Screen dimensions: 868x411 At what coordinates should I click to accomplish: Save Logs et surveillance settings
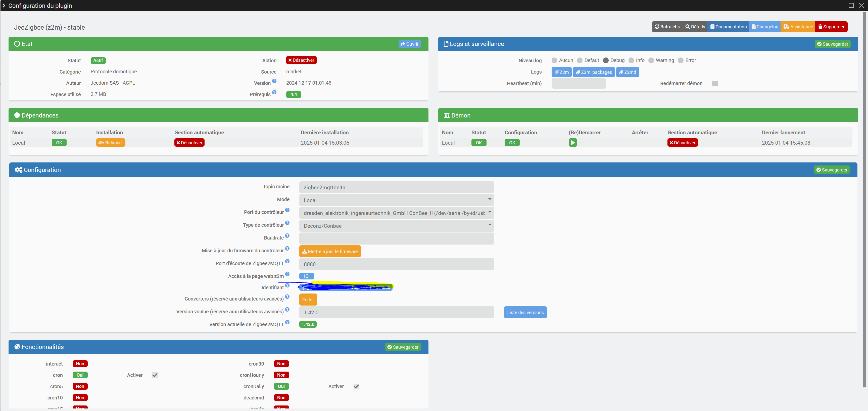point(832,44)
